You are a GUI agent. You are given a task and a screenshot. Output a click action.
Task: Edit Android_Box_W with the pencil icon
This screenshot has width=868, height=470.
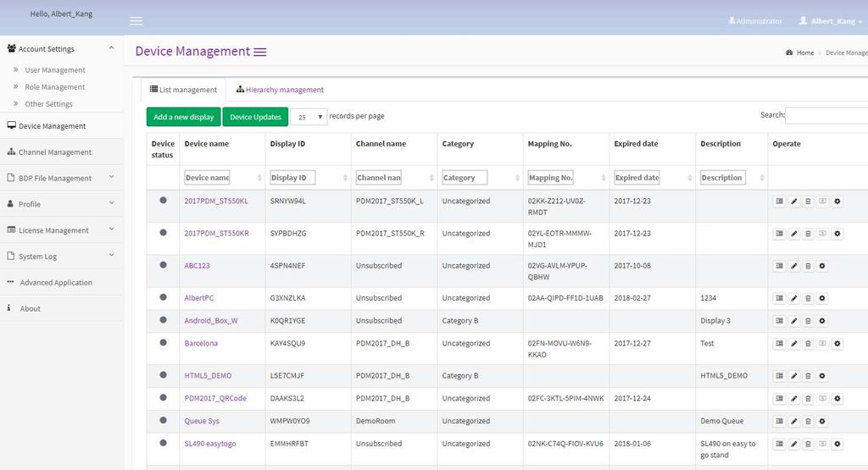click(793, 321)
